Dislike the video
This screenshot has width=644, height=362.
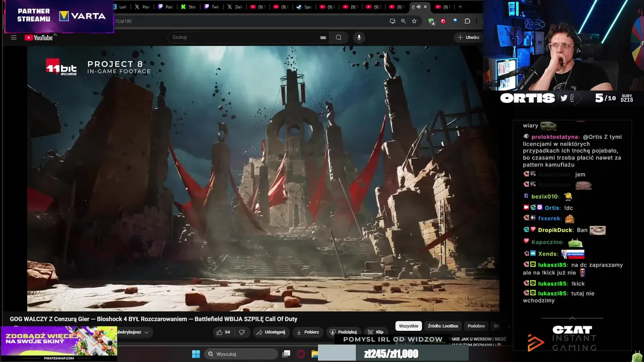tap(242, 332)
